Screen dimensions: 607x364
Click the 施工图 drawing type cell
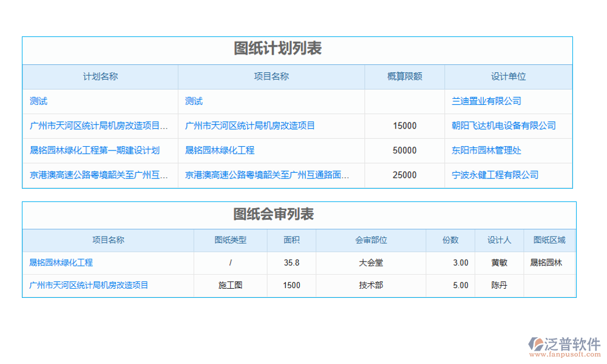[230, 285]
